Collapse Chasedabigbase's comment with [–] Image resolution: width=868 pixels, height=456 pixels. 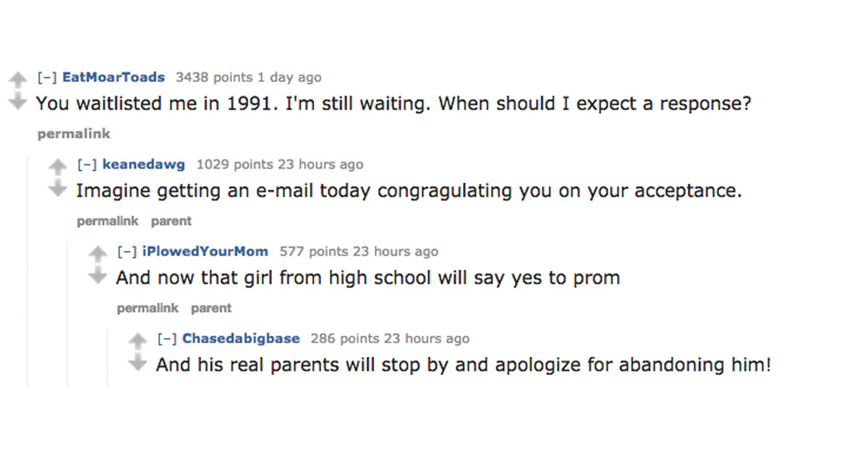[x=168, y=338]
